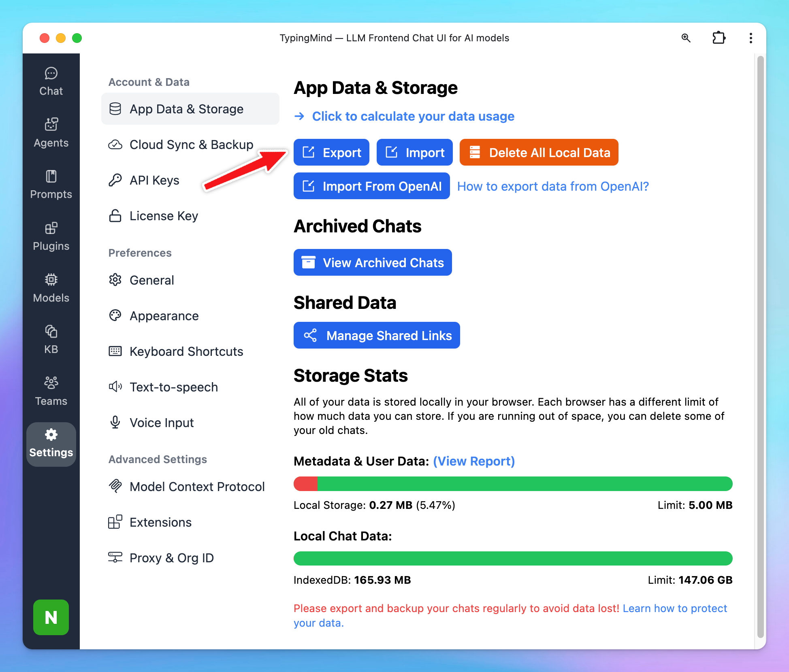The image size is (789, 672).
Task: Open the Chat section in sidebar
Action: (51, 81)
